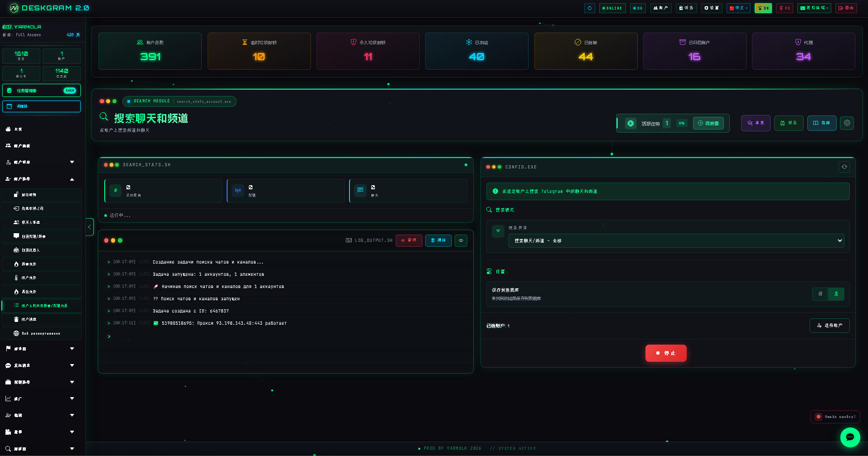
Task: Open the 设置 settings button in top bar
Action: click(x=712, y=8)
